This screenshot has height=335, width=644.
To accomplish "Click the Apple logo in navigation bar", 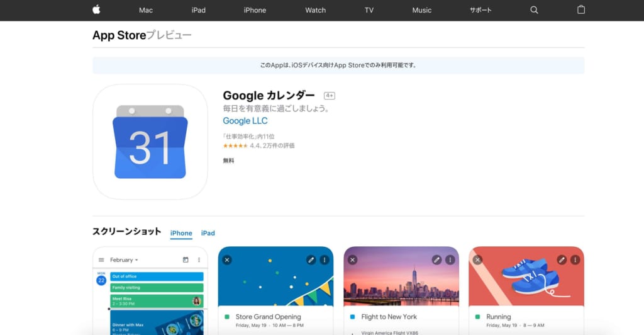I will pyautogui.click(x=96, y=9).
